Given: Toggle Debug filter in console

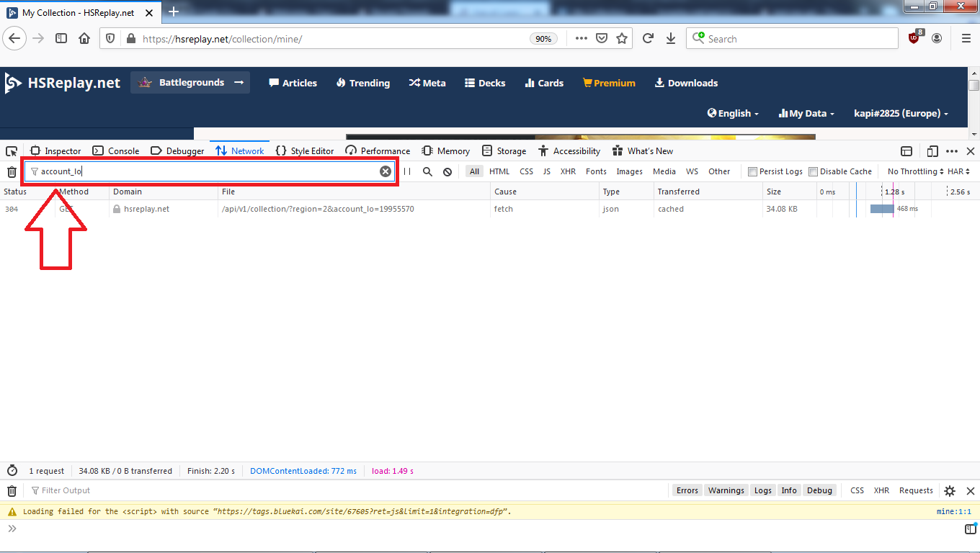Looking at the screenshot, I should coord(819,490).
